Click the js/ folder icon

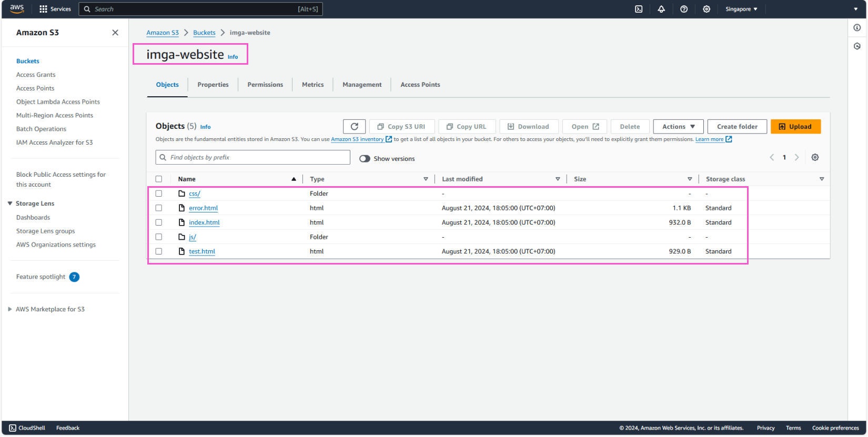[x=181, y=237]
